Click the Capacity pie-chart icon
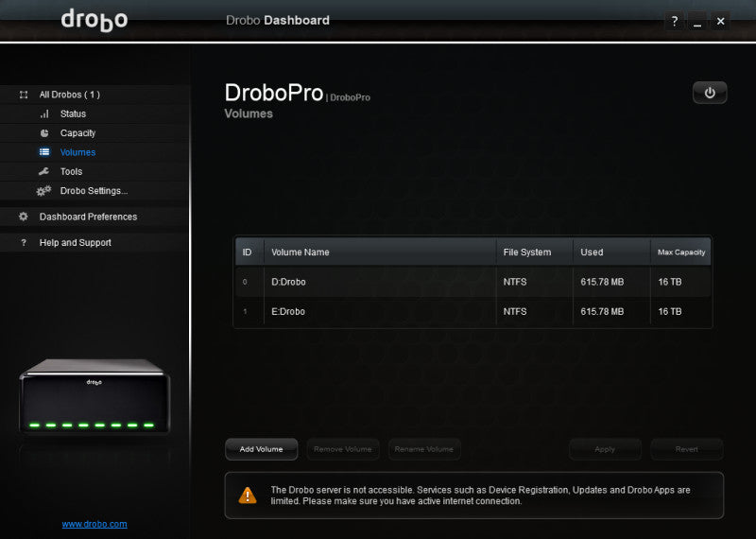This screenshot has height=539, width=756. (44, 133)
